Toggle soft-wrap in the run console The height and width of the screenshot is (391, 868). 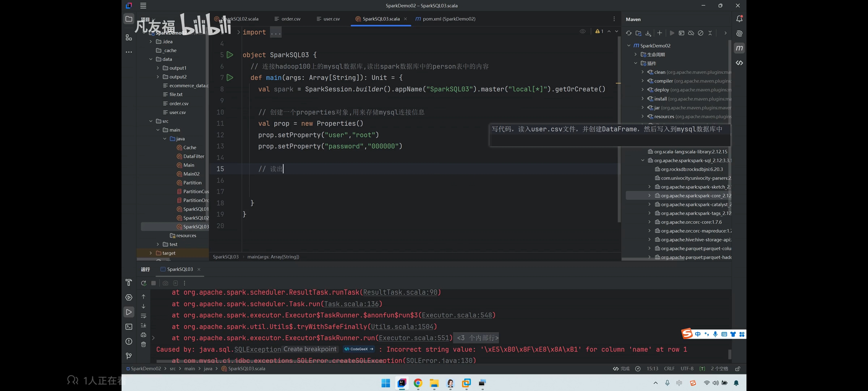144,316
